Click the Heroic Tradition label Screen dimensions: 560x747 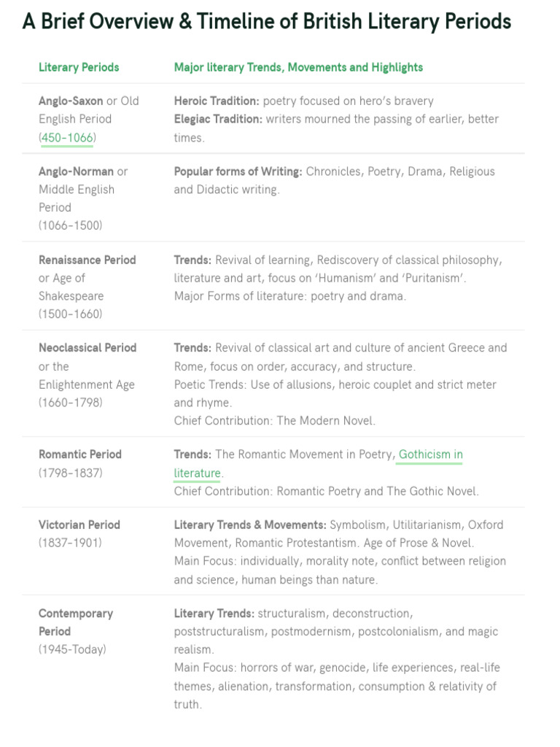click(x=217, y=101)
